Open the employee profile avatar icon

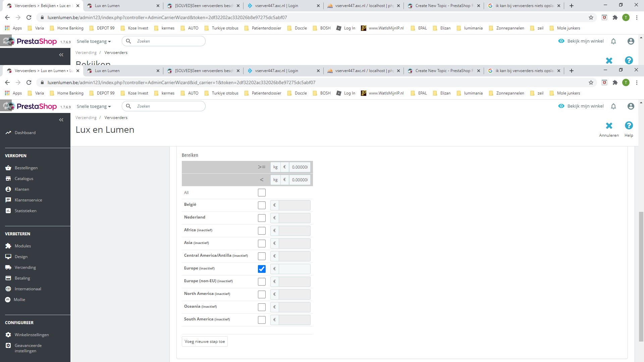pyautogui.click(x=631, y=106)
